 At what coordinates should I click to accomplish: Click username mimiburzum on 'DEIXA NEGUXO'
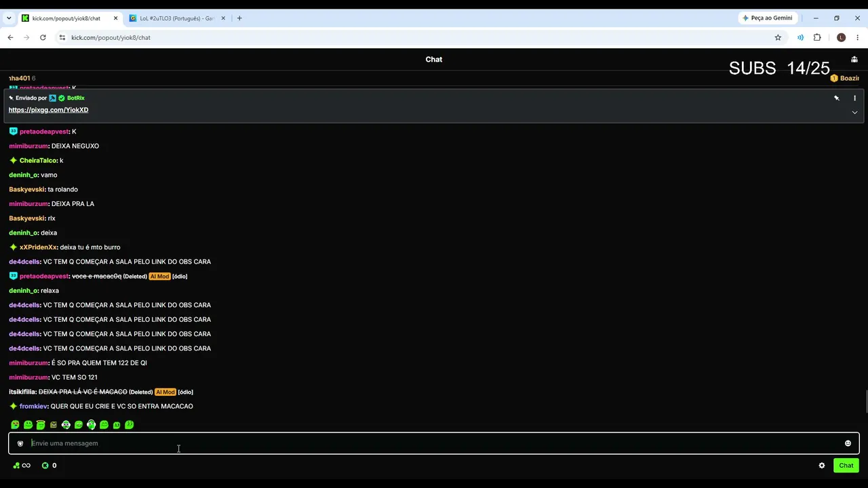point(28,146)
